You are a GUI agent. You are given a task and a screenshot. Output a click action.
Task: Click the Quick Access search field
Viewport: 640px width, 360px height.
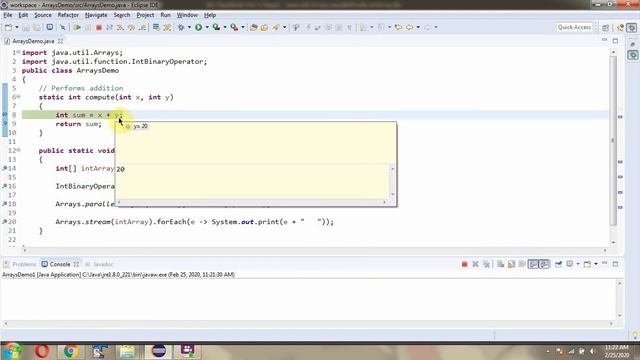574,27
